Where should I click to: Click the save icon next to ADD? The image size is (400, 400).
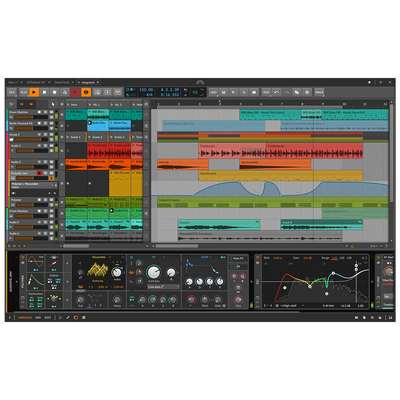pos(223,92)
